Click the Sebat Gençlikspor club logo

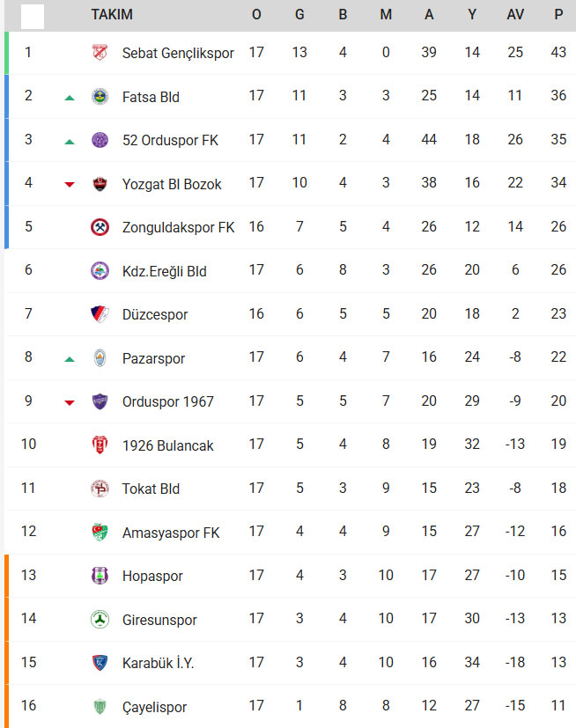coord(100,53)
